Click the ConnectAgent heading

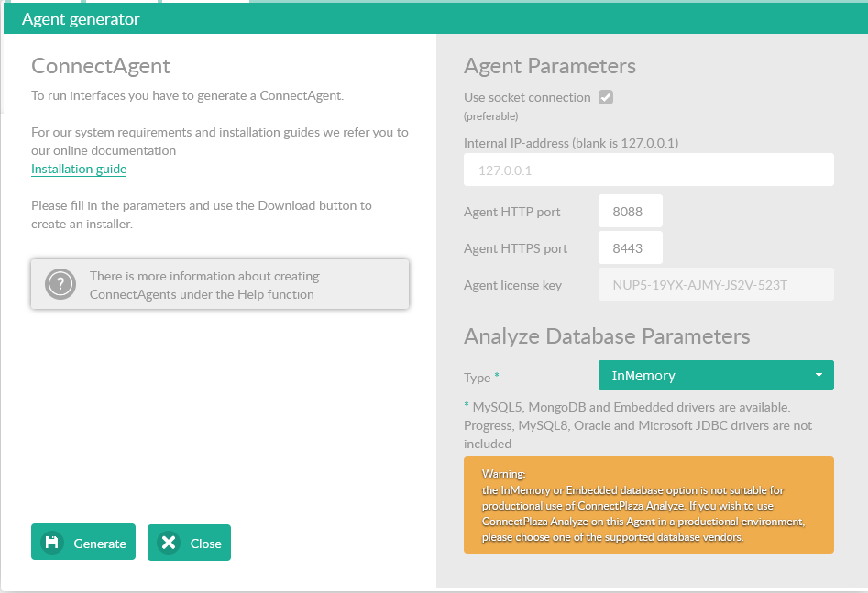pos(101,66)
